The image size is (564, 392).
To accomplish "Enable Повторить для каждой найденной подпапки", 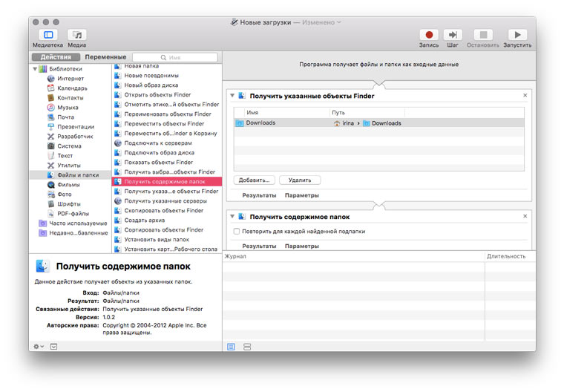I will tap(236, 232).
